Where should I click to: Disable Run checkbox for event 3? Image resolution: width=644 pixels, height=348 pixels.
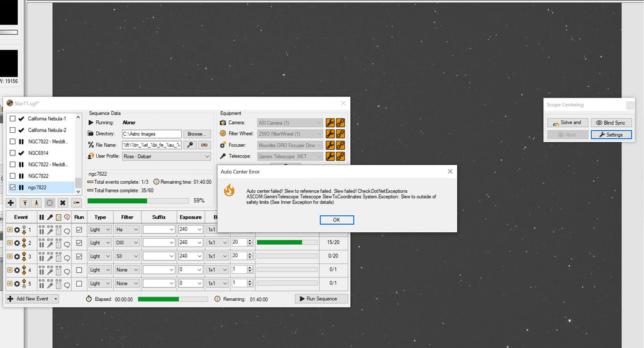pyautogui.click(x=79, y=256)
